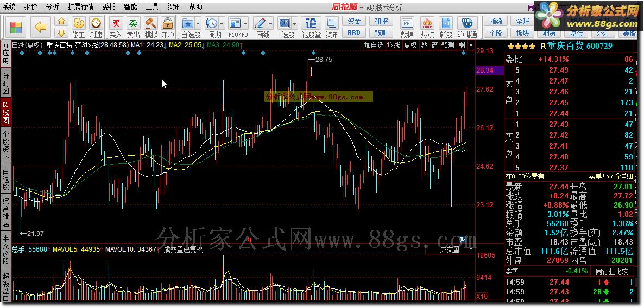Switch to the 综合排名 side tab
This screenshot has width=644, height=308.
coord(6,213)
